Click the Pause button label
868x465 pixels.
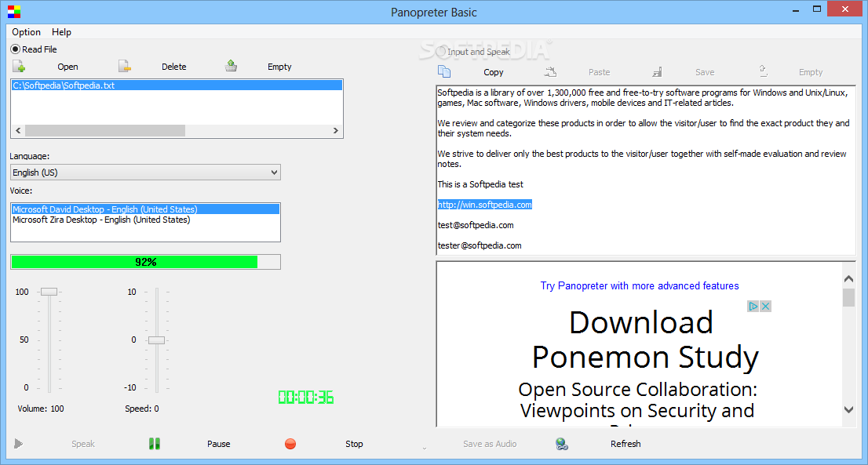coord(219,444)
